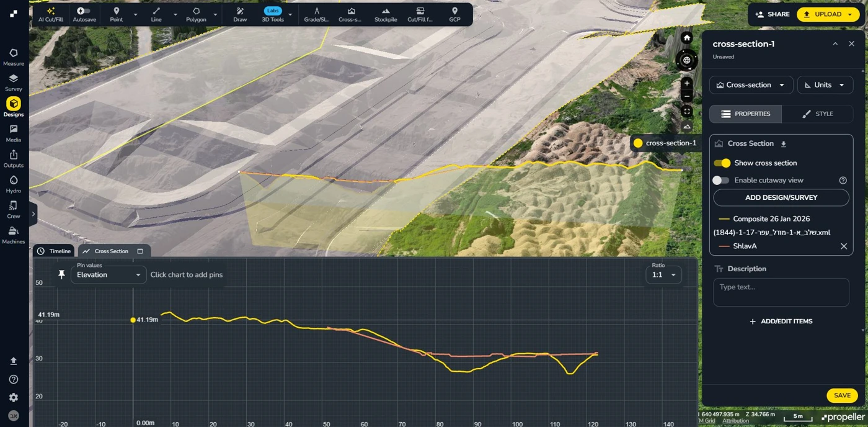Click the Description text field
Viewport: 868px width, 427px height.
click(781, 292)
